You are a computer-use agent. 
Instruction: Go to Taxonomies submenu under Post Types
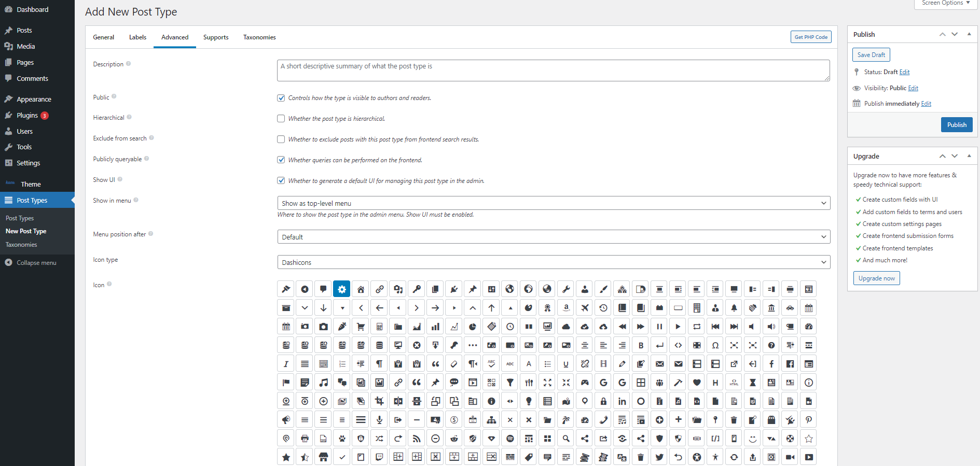click(21, 245)
